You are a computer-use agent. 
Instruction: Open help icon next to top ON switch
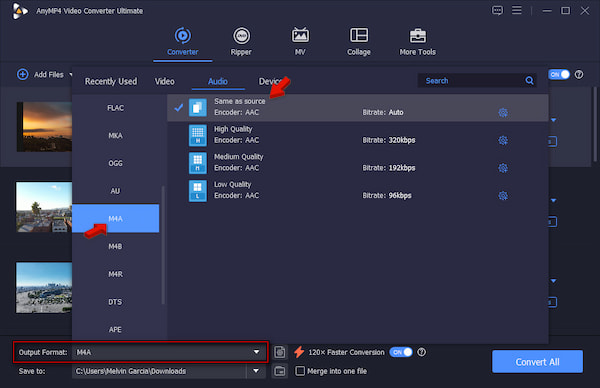[579, 74]
